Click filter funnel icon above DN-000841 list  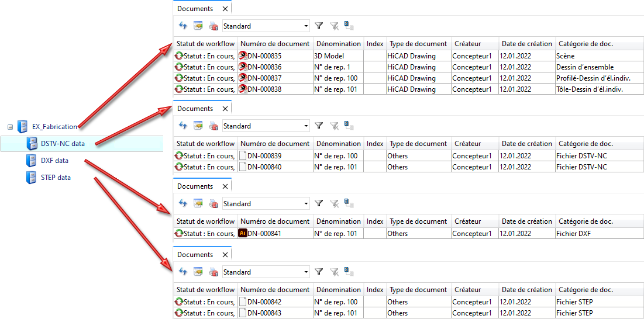point(319,203)
